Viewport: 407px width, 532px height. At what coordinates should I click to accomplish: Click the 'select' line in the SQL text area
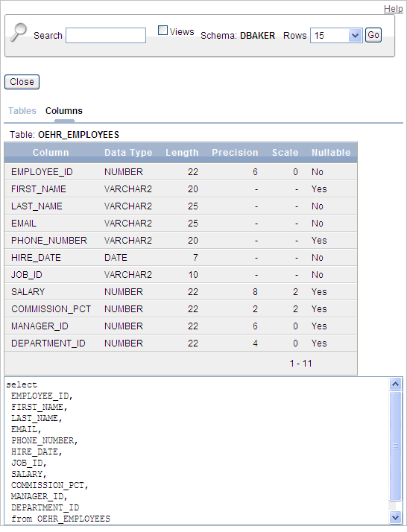coord(22,384)
